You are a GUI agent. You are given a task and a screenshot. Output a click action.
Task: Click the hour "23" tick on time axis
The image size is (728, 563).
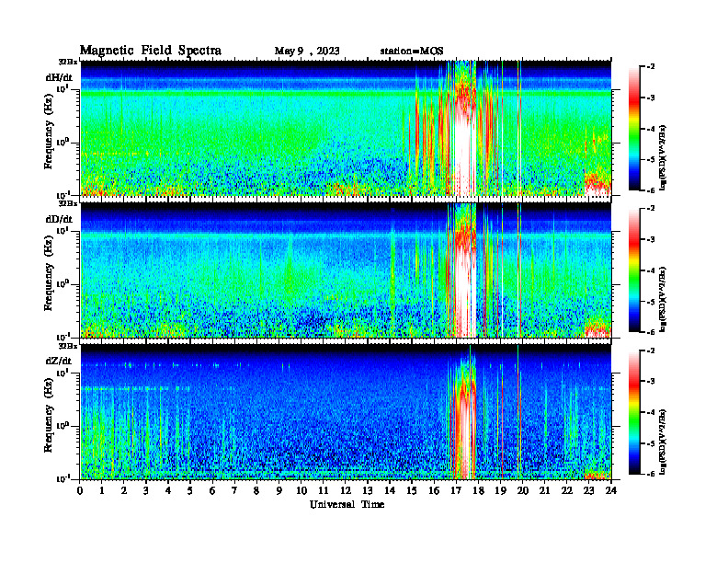click(588, 491)
